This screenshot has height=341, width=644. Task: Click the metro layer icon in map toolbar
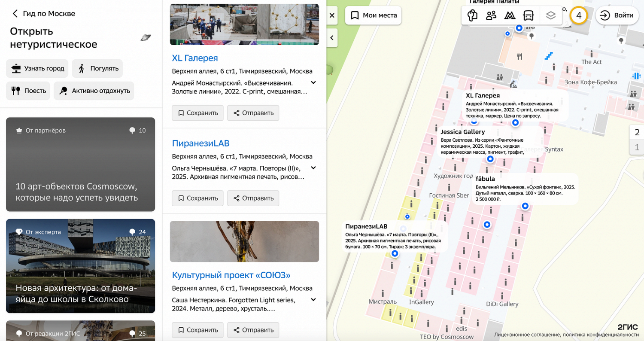click(x=510, y=15)
